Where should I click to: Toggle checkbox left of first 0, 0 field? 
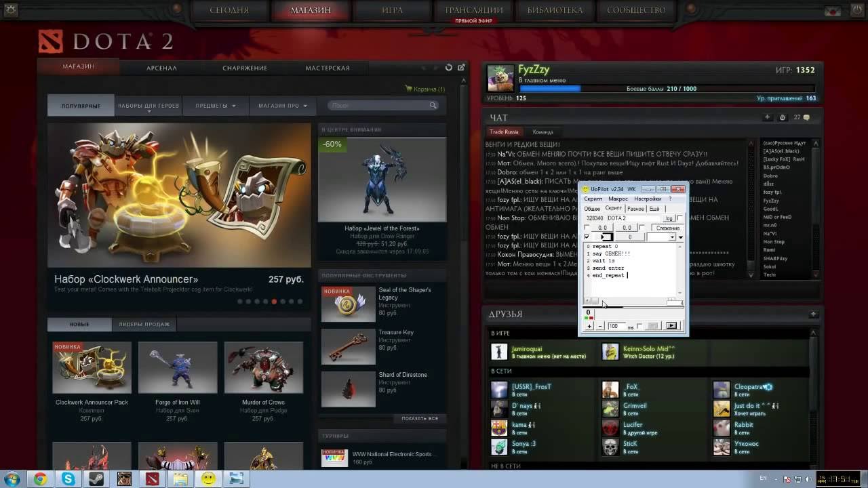point(586,227)
